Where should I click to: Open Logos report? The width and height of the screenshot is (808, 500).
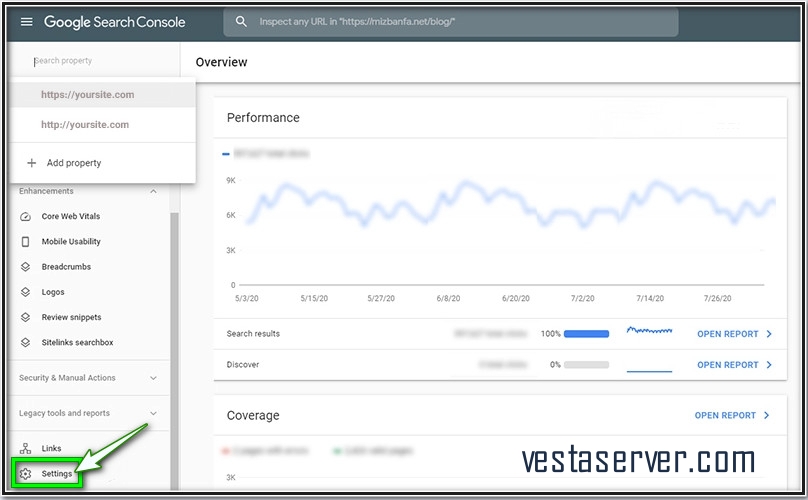[x=53, y=292]
